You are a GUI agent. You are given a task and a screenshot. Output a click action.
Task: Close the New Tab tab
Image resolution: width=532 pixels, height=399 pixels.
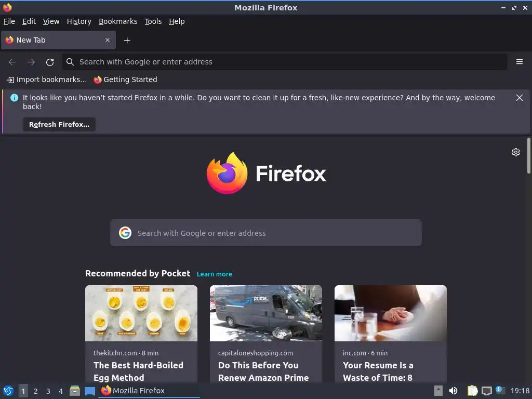coord(108,40)
